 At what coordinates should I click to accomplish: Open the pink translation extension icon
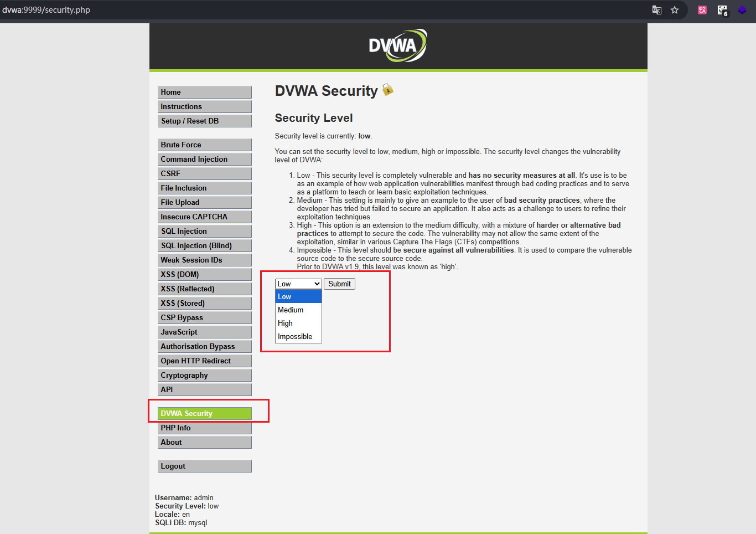[702, 10]
